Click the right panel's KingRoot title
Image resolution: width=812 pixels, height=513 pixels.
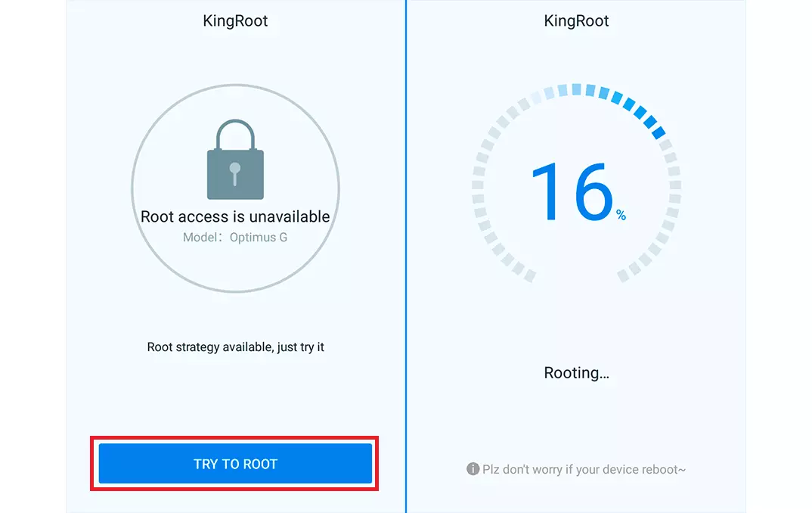click(x=576, y=20)
